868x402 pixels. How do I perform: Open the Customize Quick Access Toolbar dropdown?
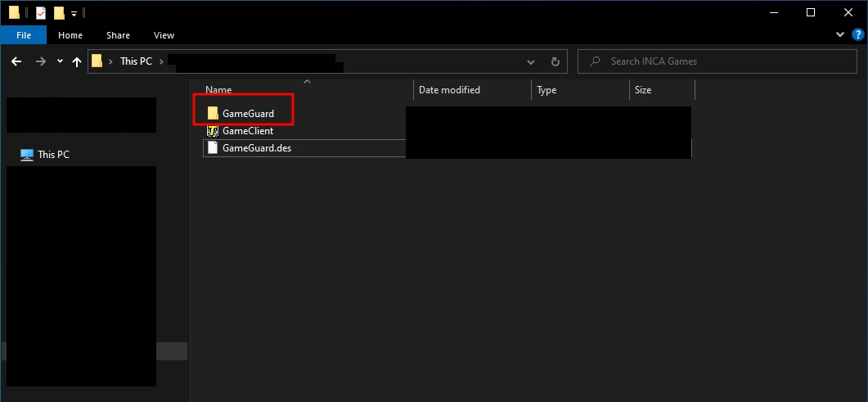(x=74, y=13)
